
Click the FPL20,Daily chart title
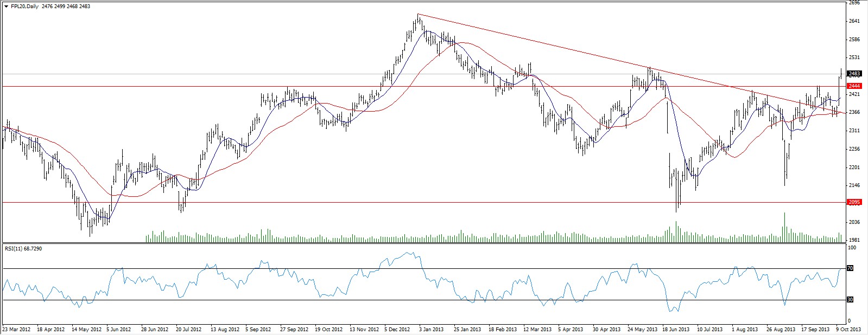24,6
